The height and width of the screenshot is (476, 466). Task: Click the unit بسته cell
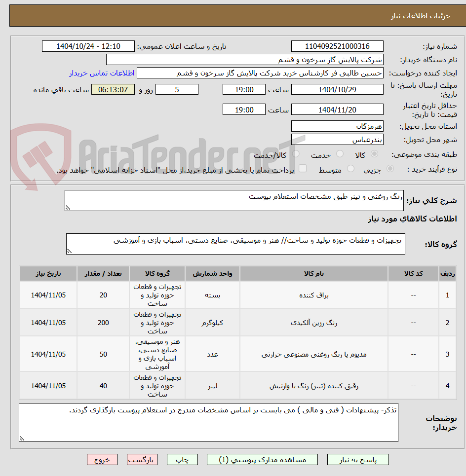coord(212,295)
